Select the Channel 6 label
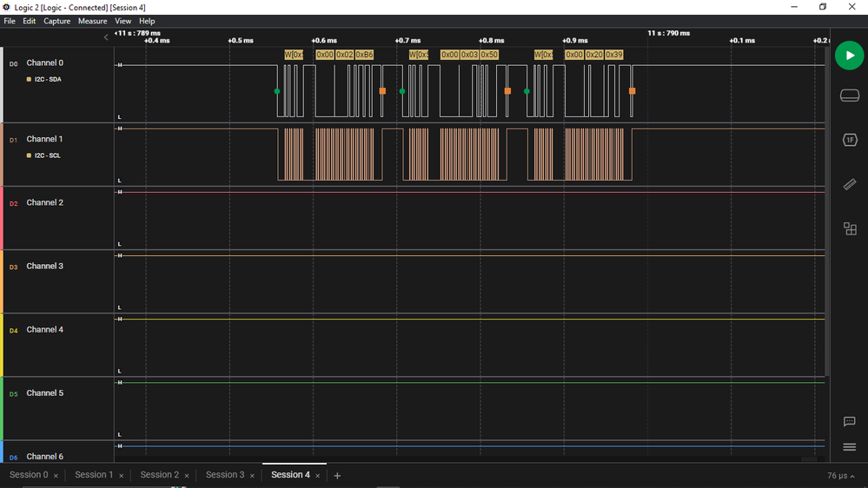This screenshot has width=868, height=488. (45, 457)
